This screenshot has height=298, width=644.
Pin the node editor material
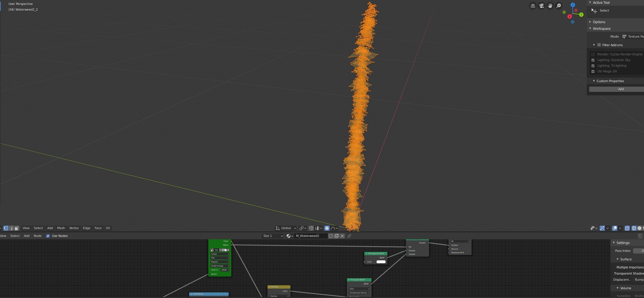pyautogui.click(x=349, y=236)
